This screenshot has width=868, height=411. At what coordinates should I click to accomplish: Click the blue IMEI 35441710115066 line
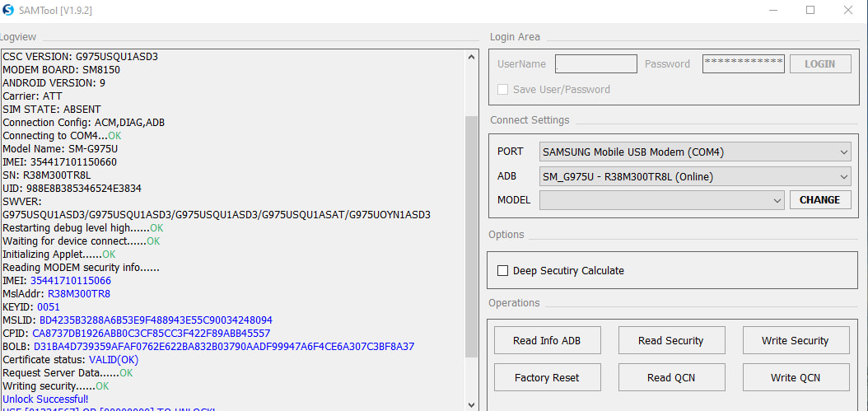click(x=57, y=281)
